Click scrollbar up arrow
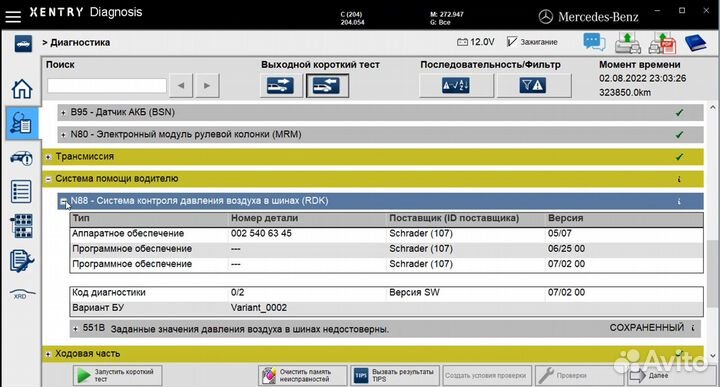Screen dimensions: 720x387 [712, 107]
